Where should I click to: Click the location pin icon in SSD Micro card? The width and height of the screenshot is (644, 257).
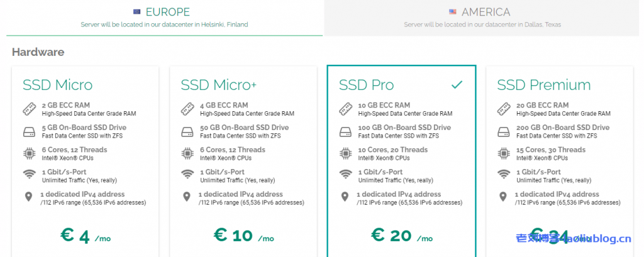[x=29, y=197]
